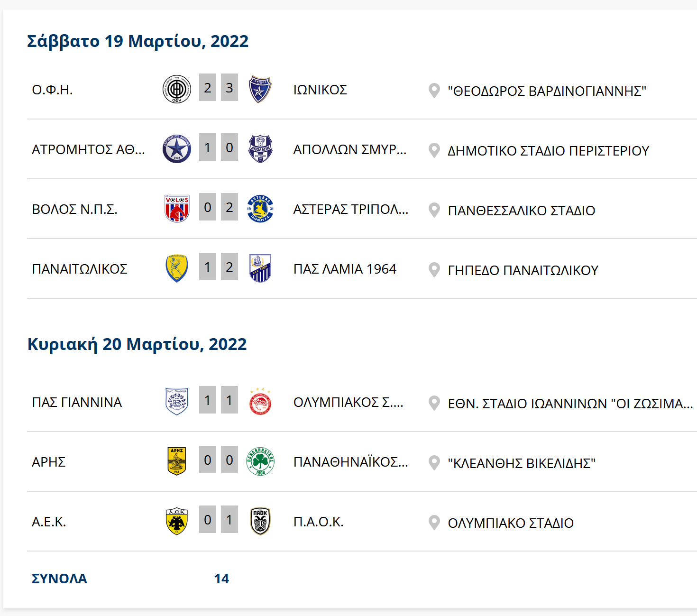The width and height of the screenshot is (697, 616).
Task: Click the Panaitolikos yellow crest
Action: [176, 268]
